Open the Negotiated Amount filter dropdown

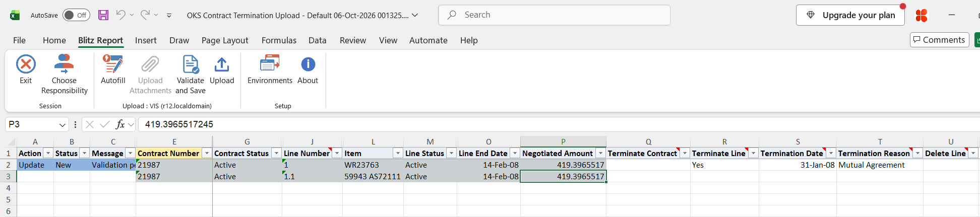[600, 153]
